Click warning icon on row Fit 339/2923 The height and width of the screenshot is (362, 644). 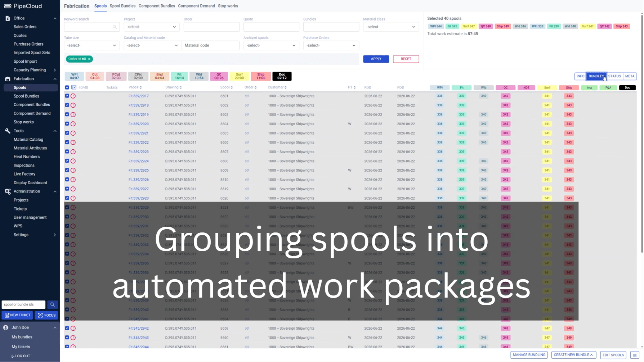point(73,152)
